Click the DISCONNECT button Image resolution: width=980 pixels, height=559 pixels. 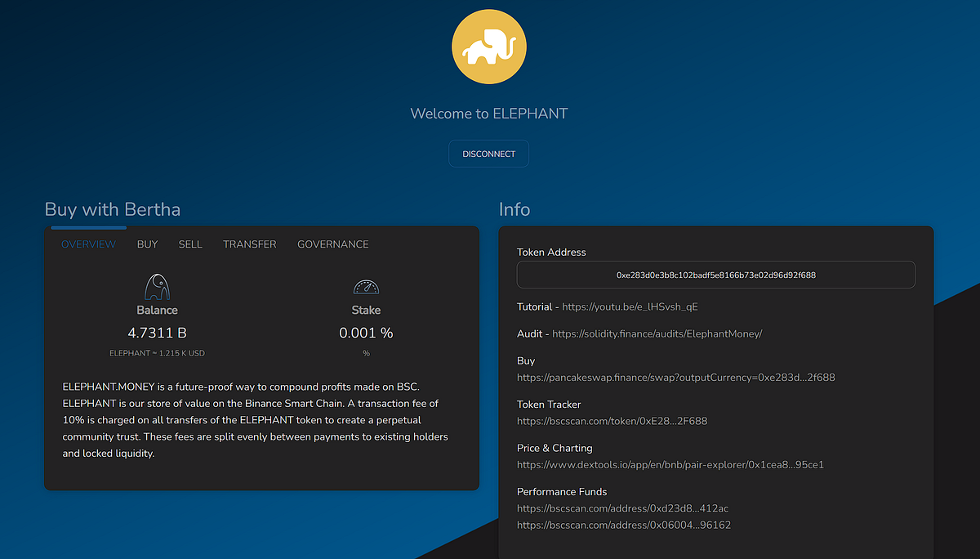(x=488, y=154)
